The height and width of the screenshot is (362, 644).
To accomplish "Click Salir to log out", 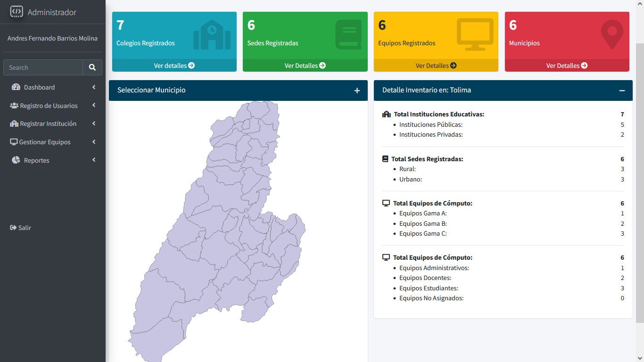I will (x=21, y=228).
